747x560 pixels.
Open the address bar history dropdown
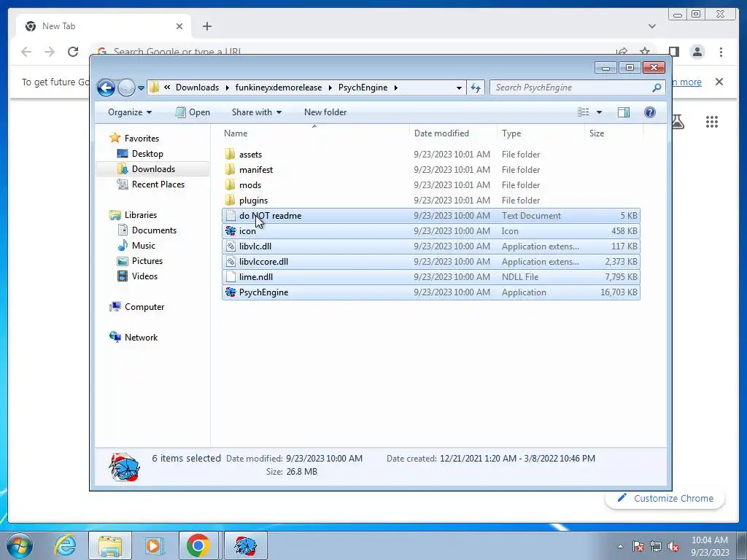click(x=459, y=87)
